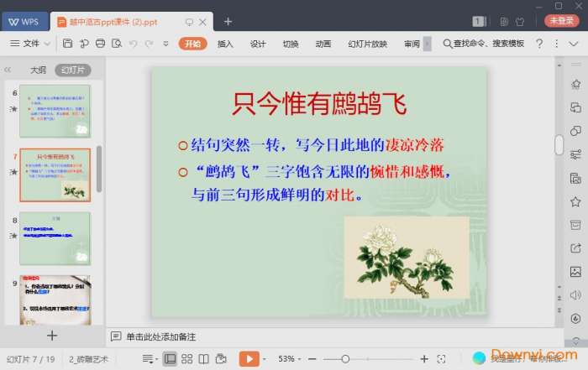Open the 审阅 ribbon tab

pyautogui.click(x=412, y=44)
